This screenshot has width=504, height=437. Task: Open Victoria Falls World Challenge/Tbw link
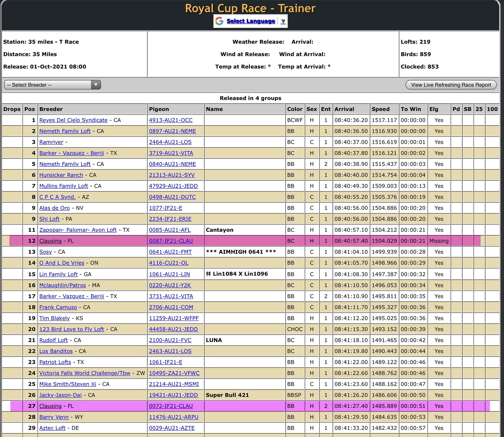coord(85,373)
